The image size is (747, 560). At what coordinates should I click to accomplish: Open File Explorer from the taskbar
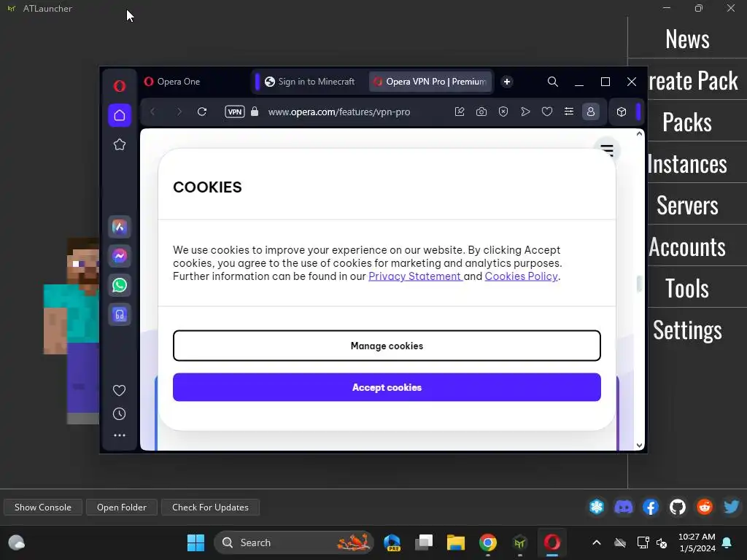455,542
